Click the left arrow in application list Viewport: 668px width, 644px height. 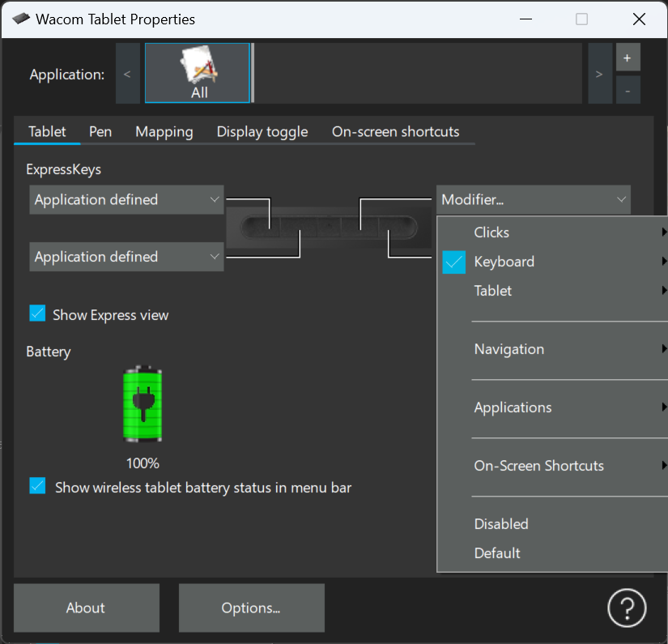click(127, 73)
